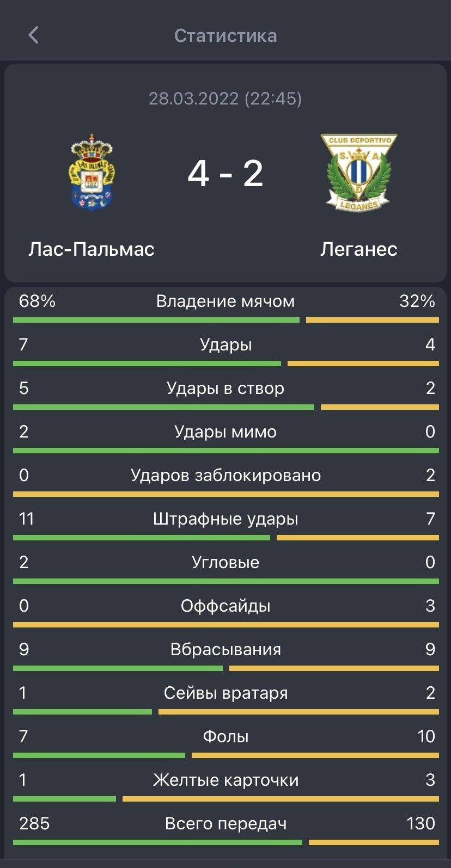This screenshot has width=451, height=868.
Task: Tap the Угловые row label
Action: [225, 563]
